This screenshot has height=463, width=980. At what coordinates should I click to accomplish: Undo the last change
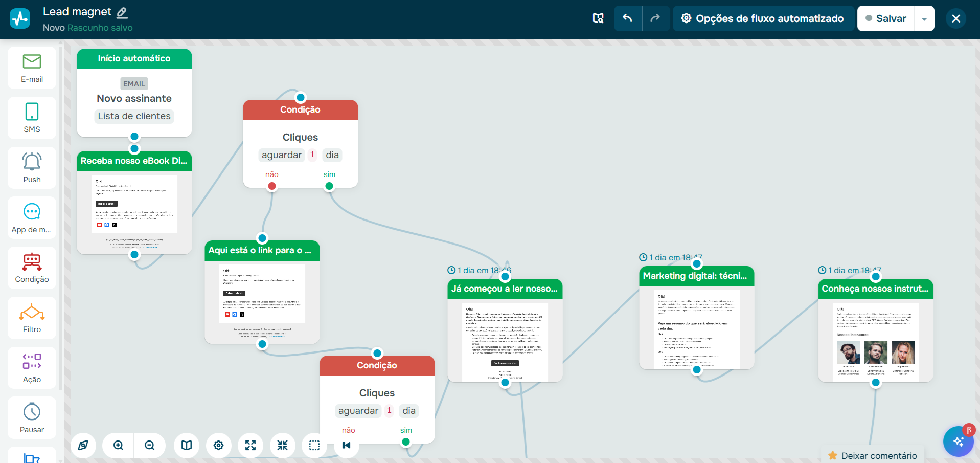(x=628, y=18)
